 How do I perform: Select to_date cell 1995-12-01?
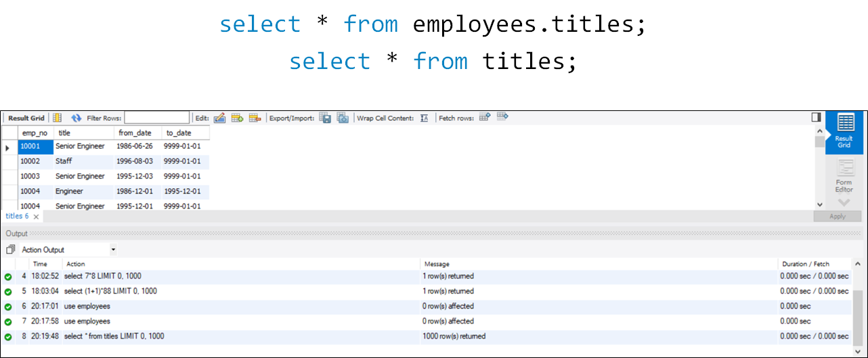pos(186,191)
